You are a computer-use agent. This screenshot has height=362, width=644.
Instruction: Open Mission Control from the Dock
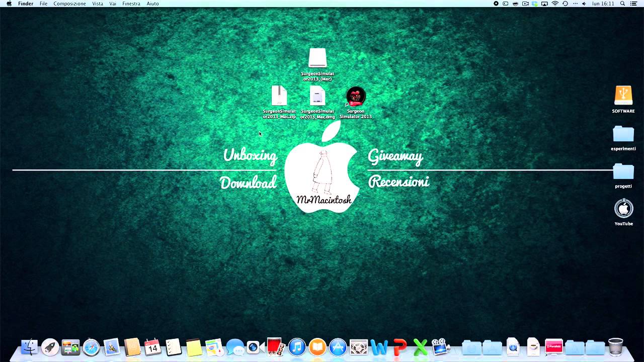[x=70, y=347]
